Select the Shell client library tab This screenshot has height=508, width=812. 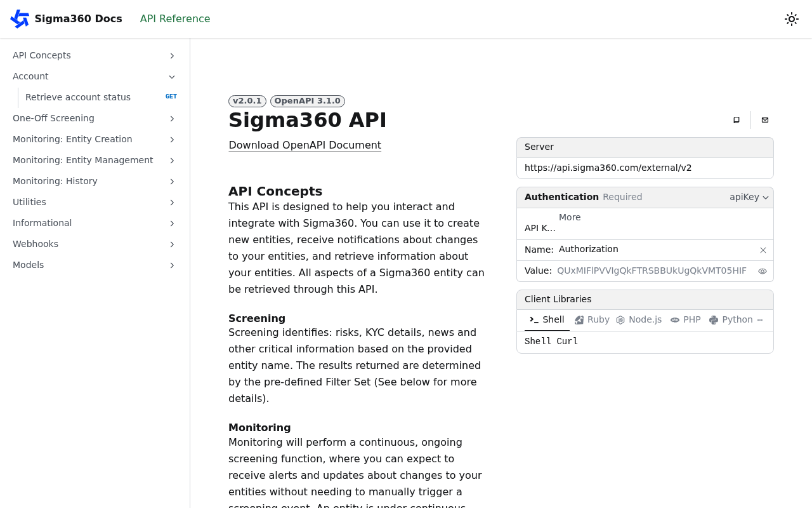pyautogui.click(x=547, y=320)
